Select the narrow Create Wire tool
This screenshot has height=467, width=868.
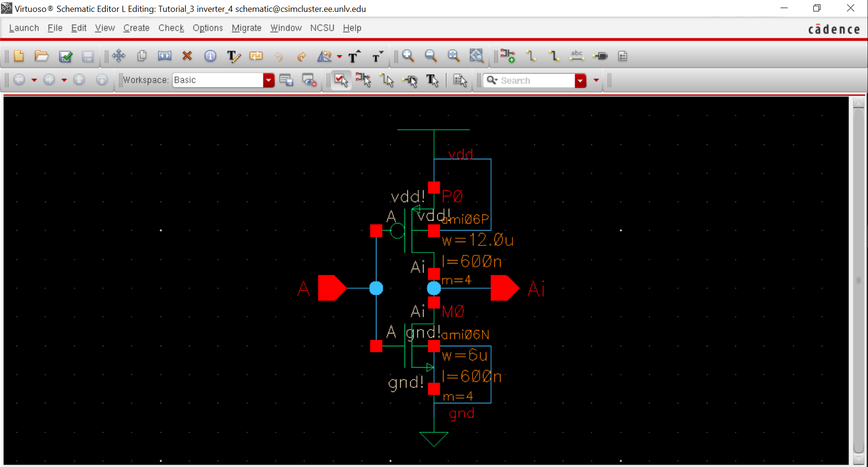(x=531, y=56)
